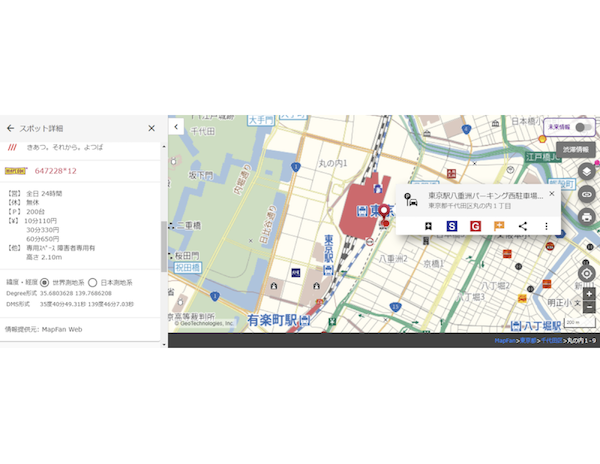Collapse the side panel with the chevron
This screenshot has width=600, height=464.
point(176,127)
